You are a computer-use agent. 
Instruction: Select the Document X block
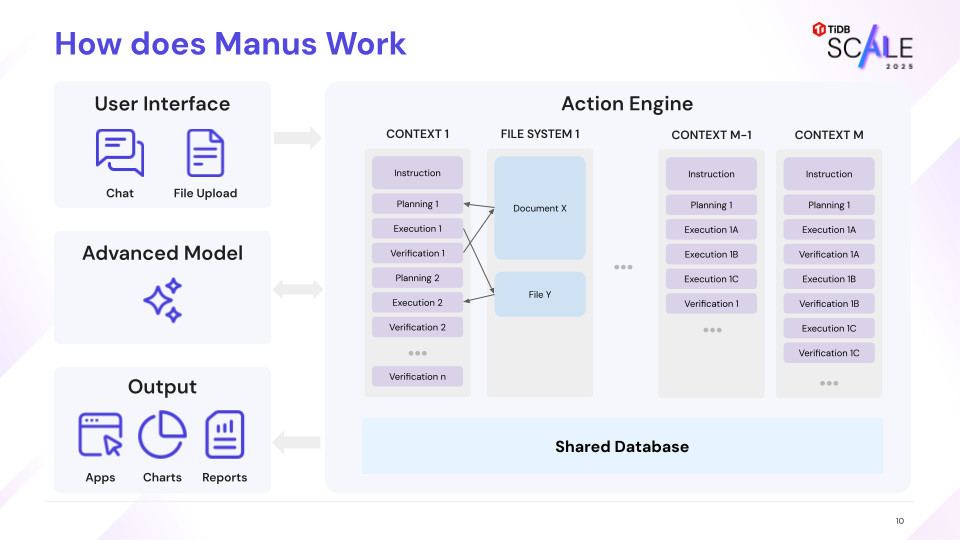[540, 208]
